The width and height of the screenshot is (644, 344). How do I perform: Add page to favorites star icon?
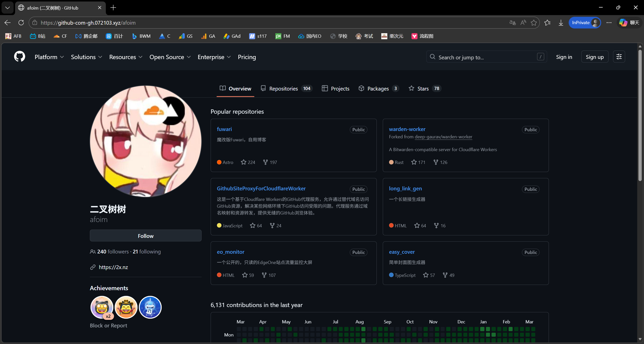534,23
